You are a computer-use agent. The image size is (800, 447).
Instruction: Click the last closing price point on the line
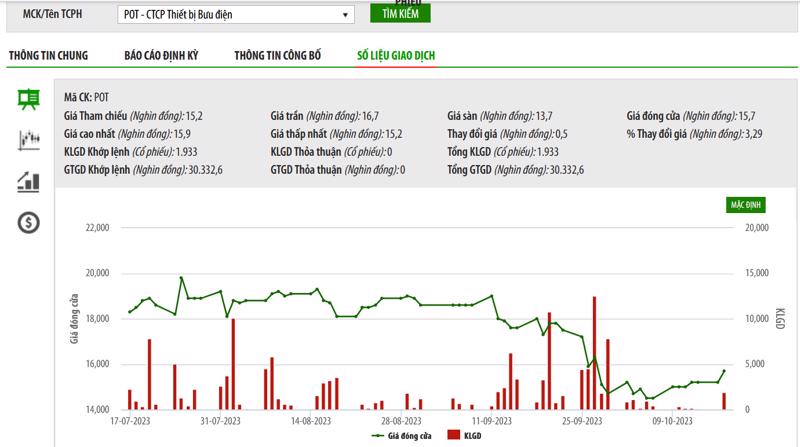coord(724,371)
